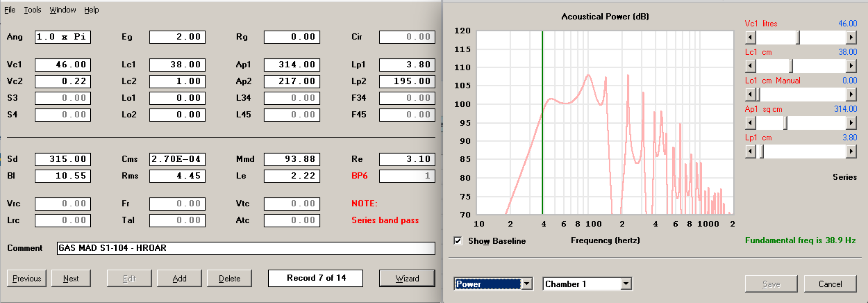Click the Mmd field showing 93.88
Viewport: 868px width, 303px height.
pos(292,159)
